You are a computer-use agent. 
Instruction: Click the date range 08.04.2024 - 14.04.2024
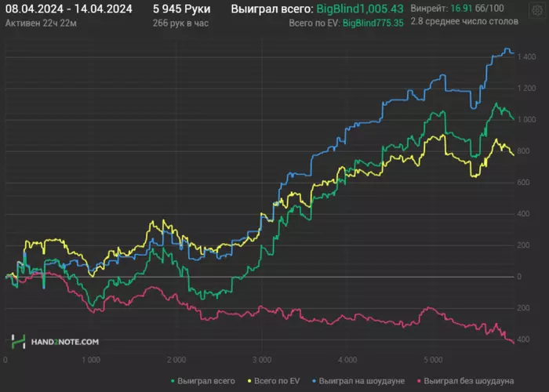(68, 9)
